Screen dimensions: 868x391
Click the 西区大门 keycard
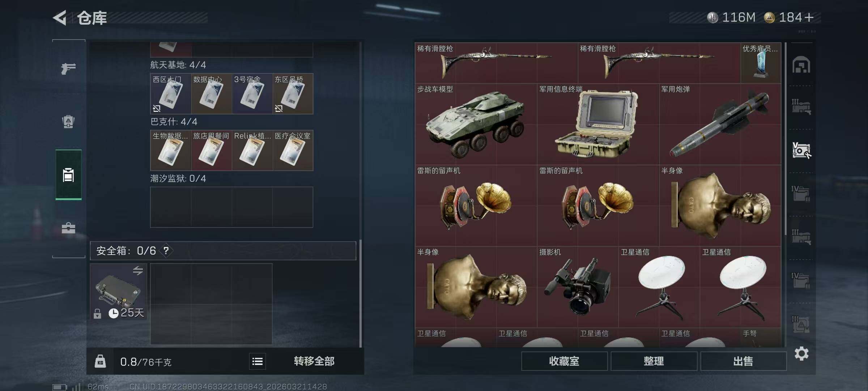coord(170,94)
